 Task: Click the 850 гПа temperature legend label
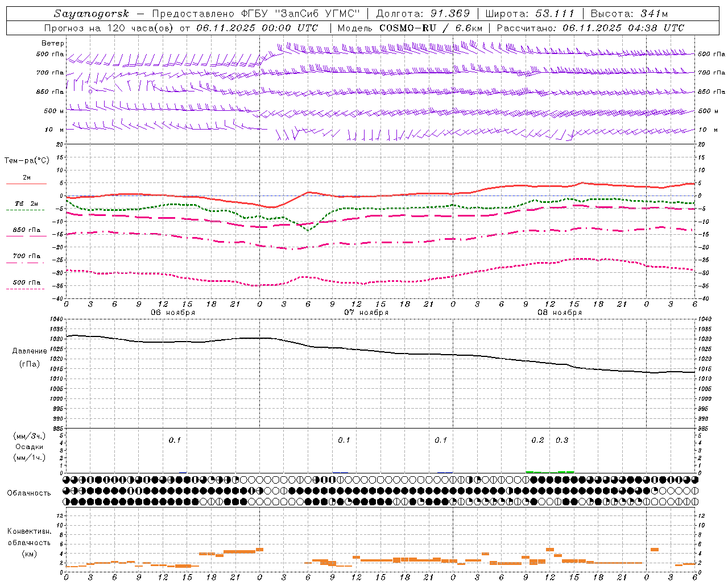pos(27,230)
